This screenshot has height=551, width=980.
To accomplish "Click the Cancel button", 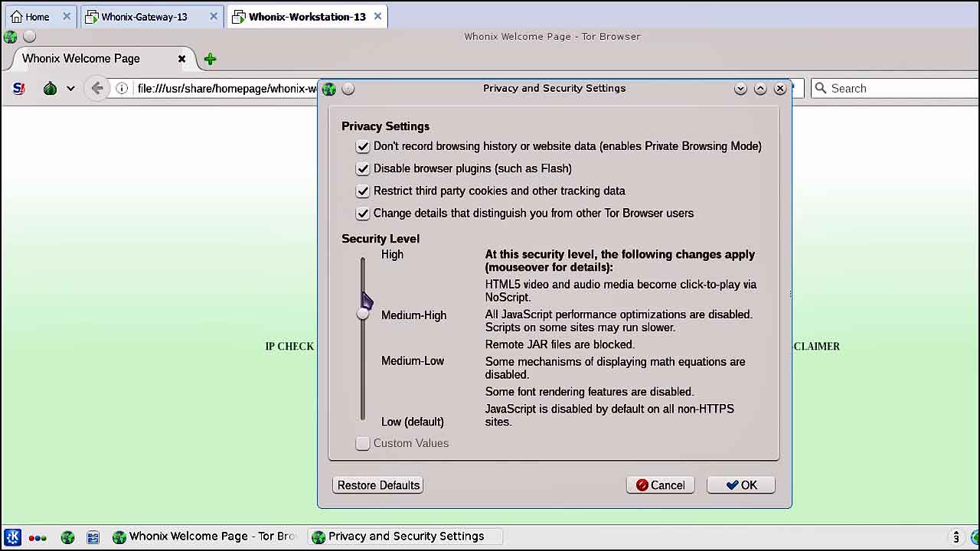I will [x=660, y=485].
